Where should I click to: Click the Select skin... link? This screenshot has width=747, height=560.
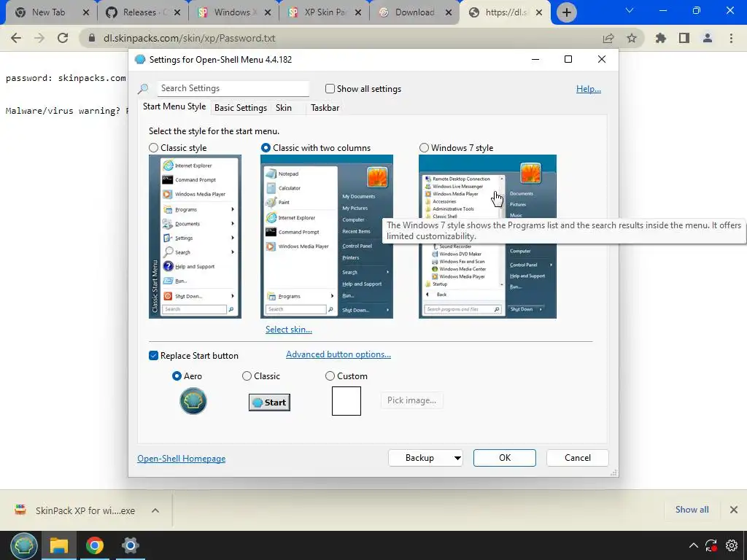coord(289,330)
